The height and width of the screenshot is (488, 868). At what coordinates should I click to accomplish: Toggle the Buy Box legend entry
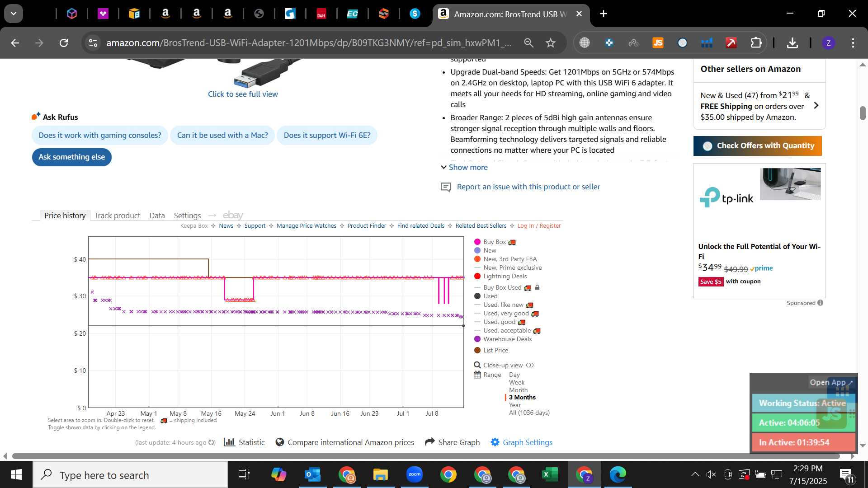pyautogui.click(x=495, y=242)
